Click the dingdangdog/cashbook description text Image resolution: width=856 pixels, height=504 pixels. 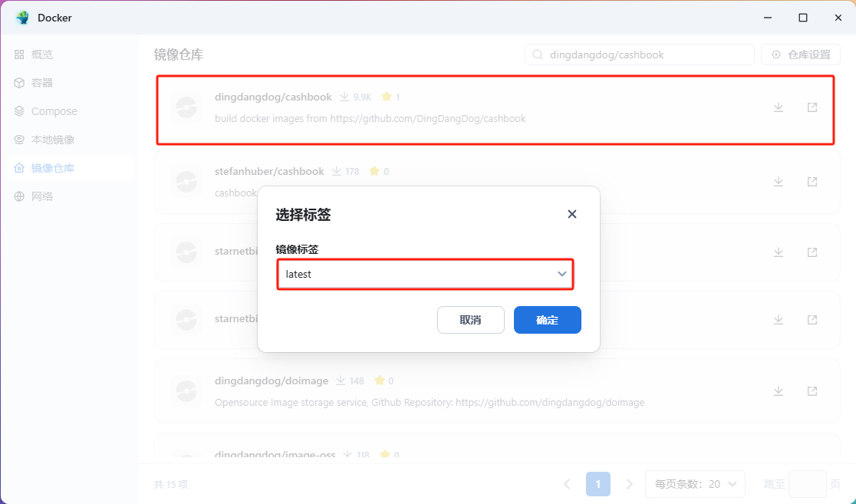pos(370,118)
